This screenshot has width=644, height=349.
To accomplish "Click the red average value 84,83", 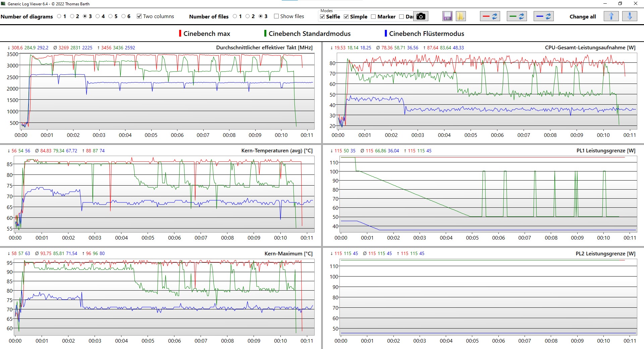I will pyautogui.click(x=46, y=151).
